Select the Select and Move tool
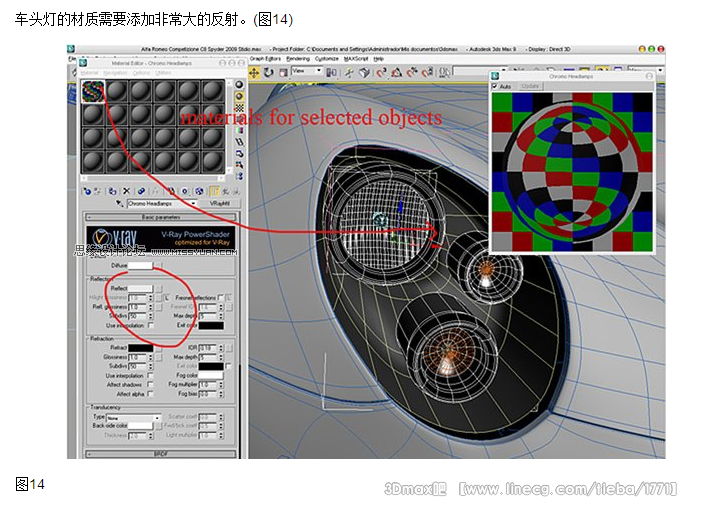Screen dimensions: 706x506 coord(254,72)
